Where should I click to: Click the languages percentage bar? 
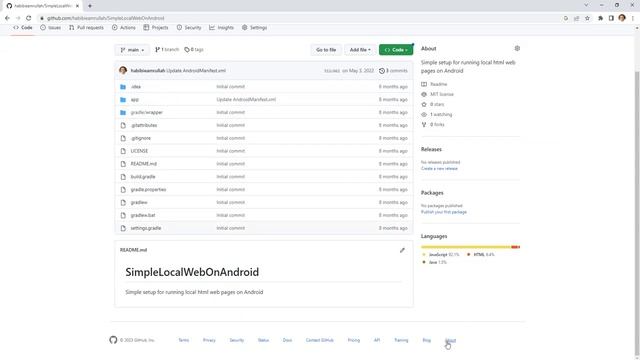pyautogui.click(x=470, y=247)
